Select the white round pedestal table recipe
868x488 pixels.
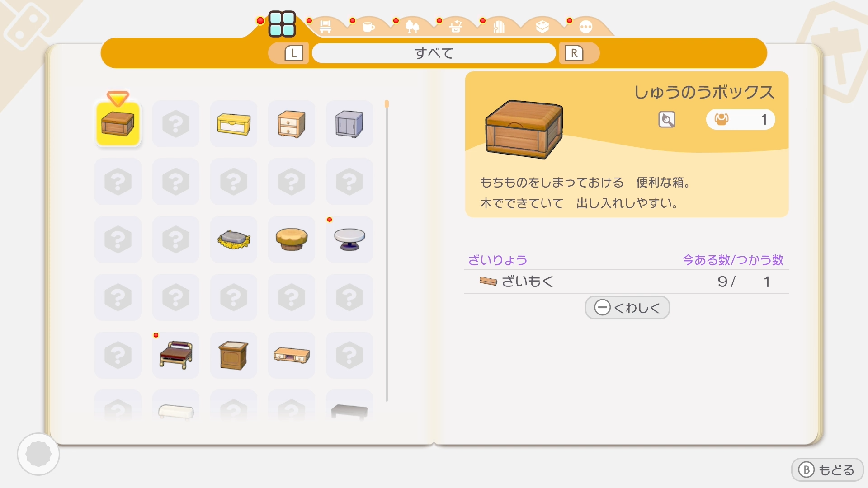pos(349,239)
